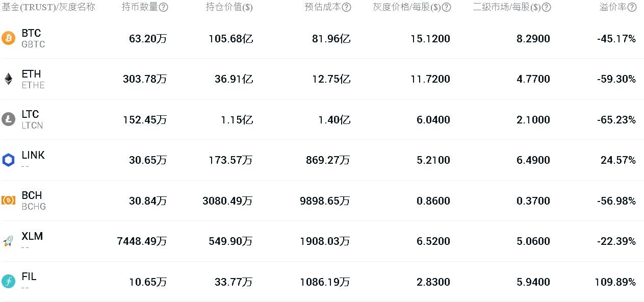This screenshot has width=644, height=302.
Task: Click the Filecoin icon
Action: (x=9, y=281)
